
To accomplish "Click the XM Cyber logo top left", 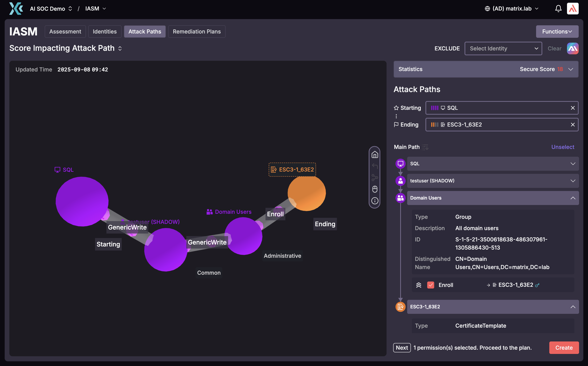I will pos(16,9).
